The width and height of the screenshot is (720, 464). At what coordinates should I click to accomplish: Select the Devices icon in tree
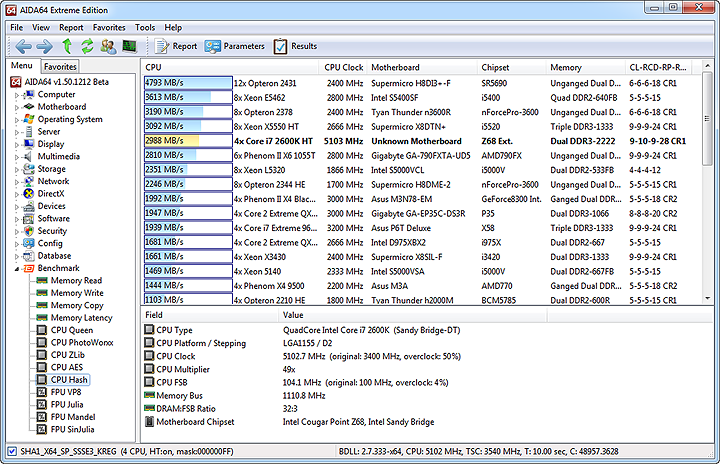28,206
